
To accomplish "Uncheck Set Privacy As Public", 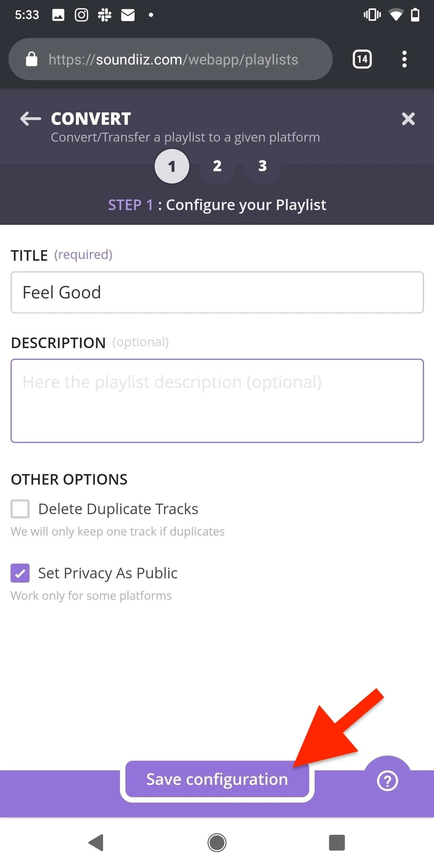I will pyautogui.click(x=20, y=573).
